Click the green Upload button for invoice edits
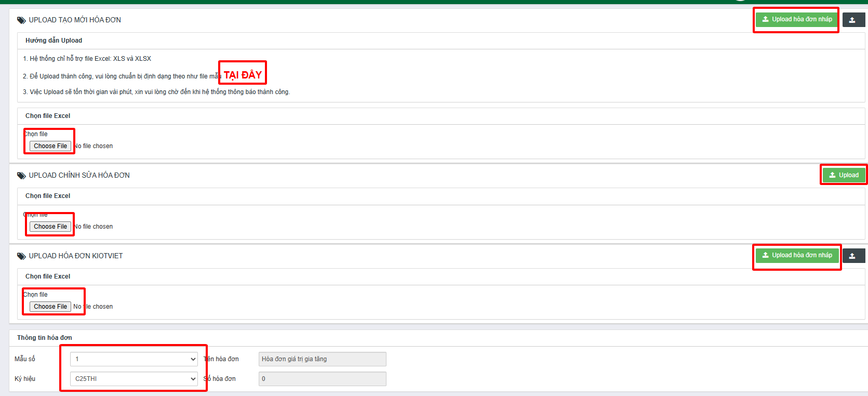The height and width of the screenshot is (396, 868). click(x=844, y=175)
